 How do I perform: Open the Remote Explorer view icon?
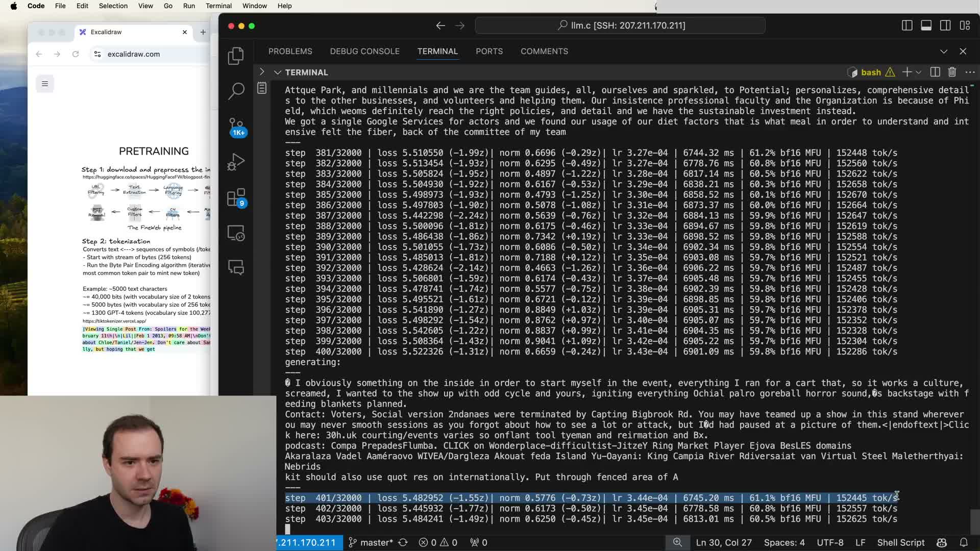point(235,233)
